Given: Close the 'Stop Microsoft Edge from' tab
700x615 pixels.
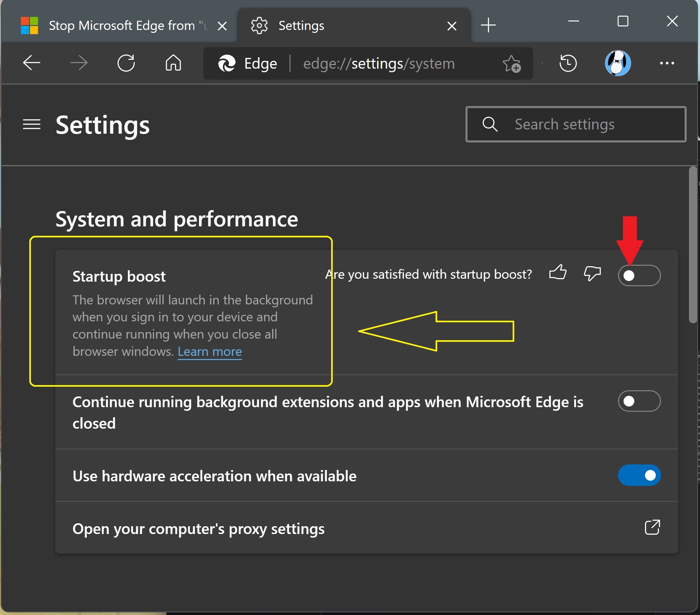Looking at the screenshot, I should (222, 26).
